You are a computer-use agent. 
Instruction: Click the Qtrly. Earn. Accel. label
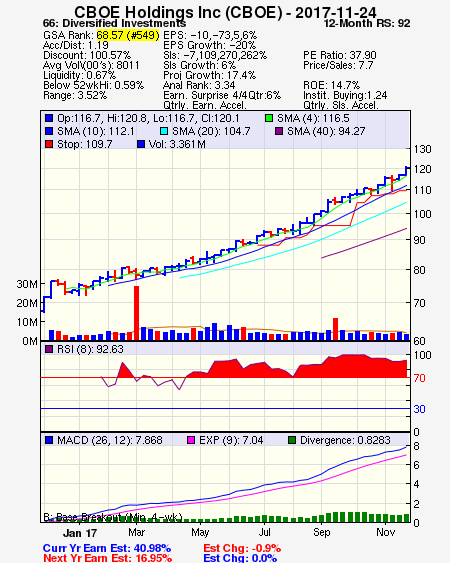[x=205, y=105]
